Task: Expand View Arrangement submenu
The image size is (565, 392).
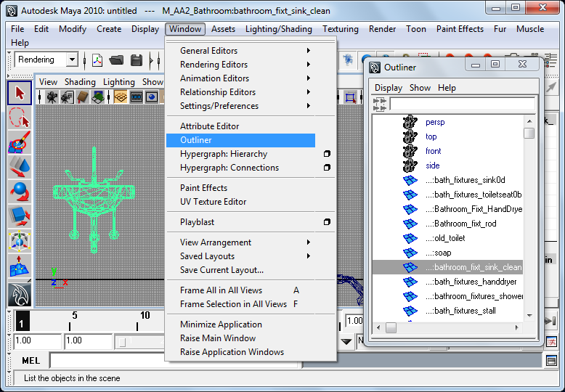Action: (309, 242)
